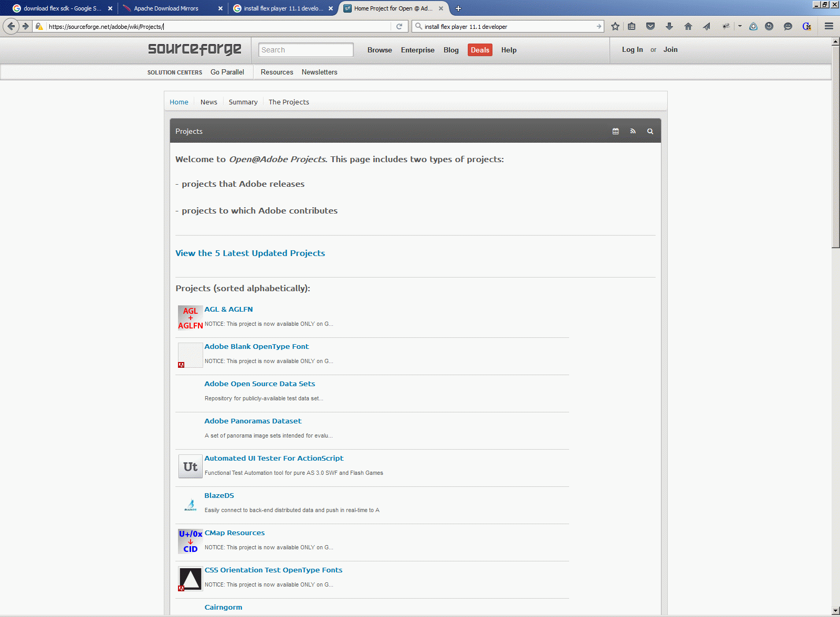Open Adobe Blank OpenType Font project
This screenshot has height=617, width=840.
[x=257, y=346]
